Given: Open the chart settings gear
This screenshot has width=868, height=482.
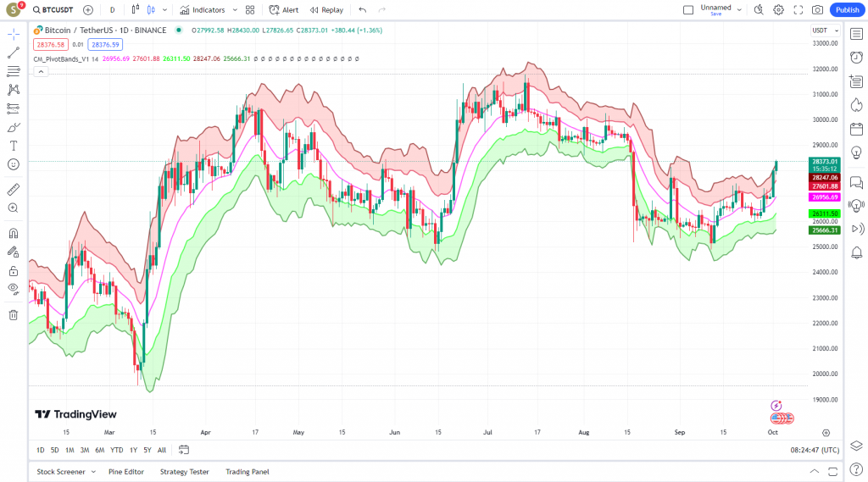Looking at the screenshot, I should pyautogui.click(x=779, y=10).
